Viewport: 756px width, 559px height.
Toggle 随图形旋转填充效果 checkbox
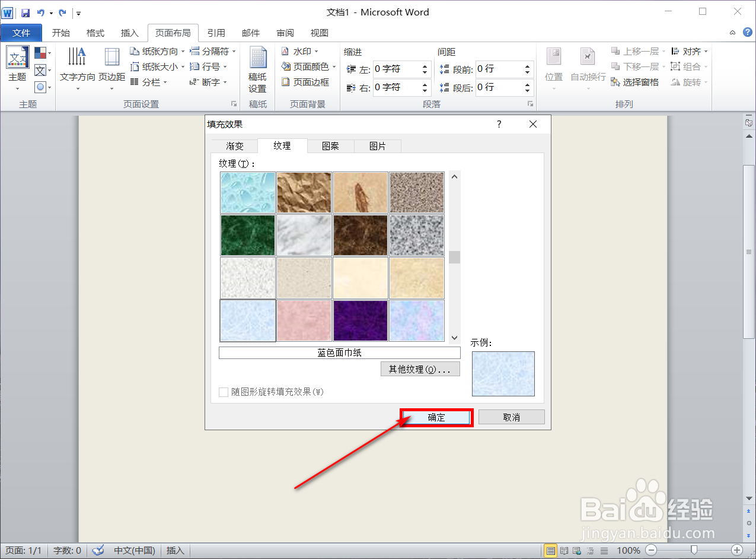(224, 392)
